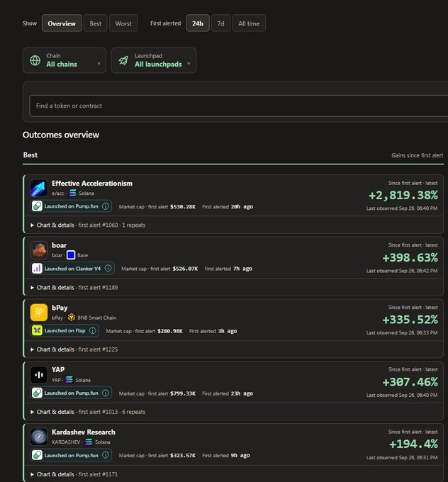Viewport: 448px width, 482px height.
Task: Open the Kardashev Research token title
Action: tap(84, 432)
